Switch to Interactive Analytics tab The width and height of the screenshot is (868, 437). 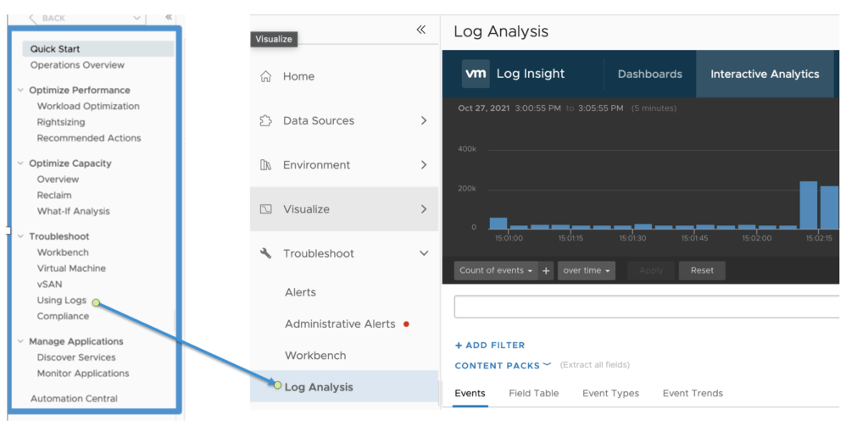point(765,74)
